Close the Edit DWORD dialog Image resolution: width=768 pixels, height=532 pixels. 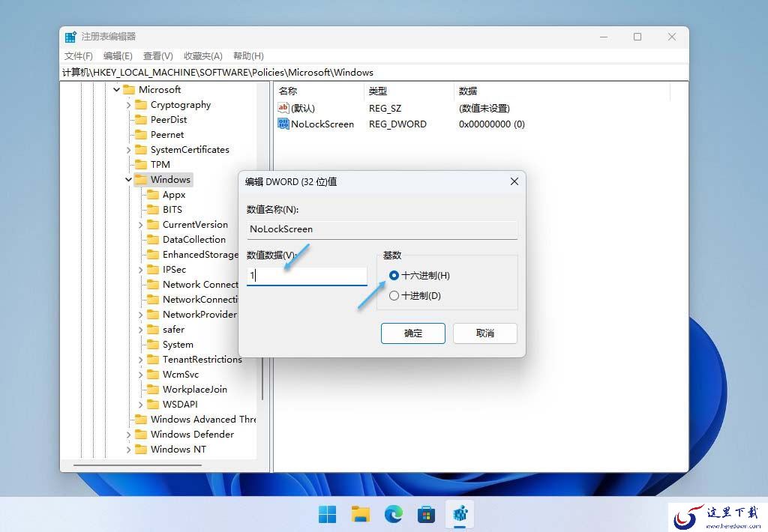[514, 181]
